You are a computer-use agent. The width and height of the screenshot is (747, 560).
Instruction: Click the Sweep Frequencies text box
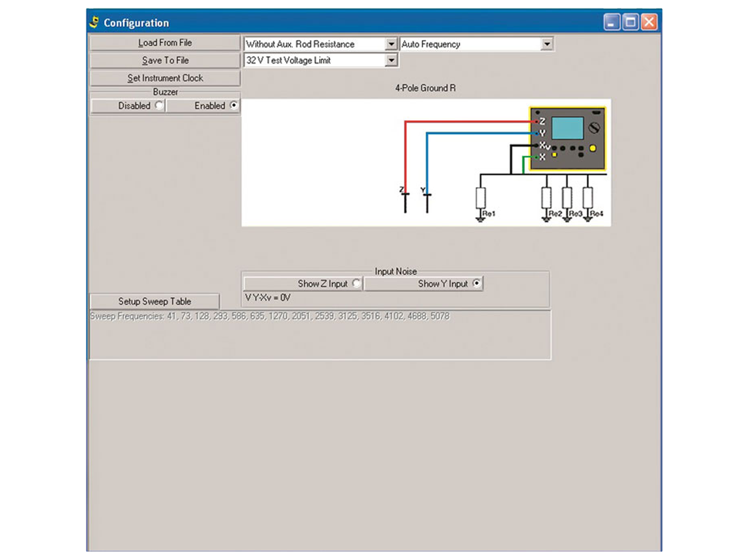(320, 335)
